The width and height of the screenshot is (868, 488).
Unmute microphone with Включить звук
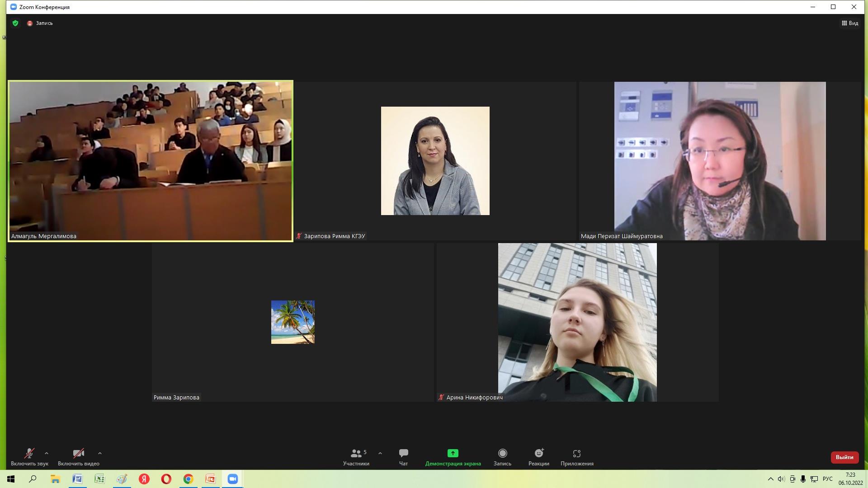[x=29, y=457]
